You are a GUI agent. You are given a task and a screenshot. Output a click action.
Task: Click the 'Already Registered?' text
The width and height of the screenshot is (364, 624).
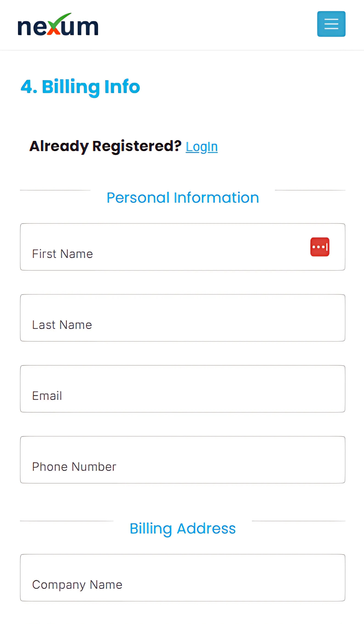[105, 146]
